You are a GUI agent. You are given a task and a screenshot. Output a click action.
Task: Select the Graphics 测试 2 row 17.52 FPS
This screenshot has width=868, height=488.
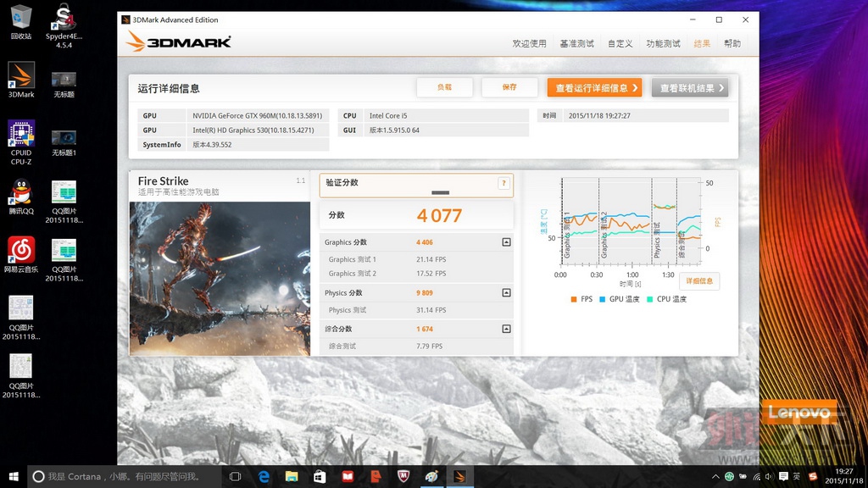(x=416, y=274)
